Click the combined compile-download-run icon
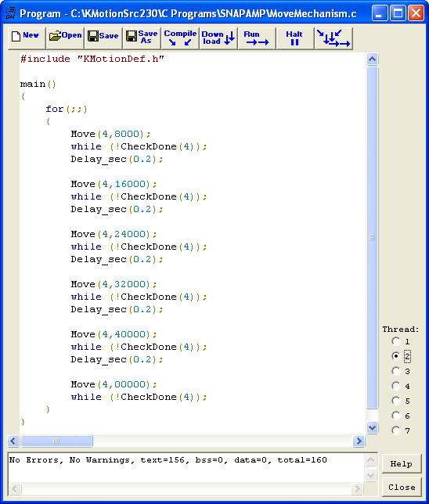 (333, 38)
